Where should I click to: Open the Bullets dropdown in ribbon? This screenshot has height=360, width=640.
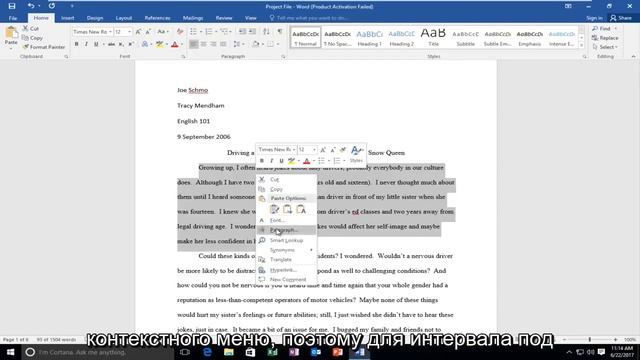(201, 32)
